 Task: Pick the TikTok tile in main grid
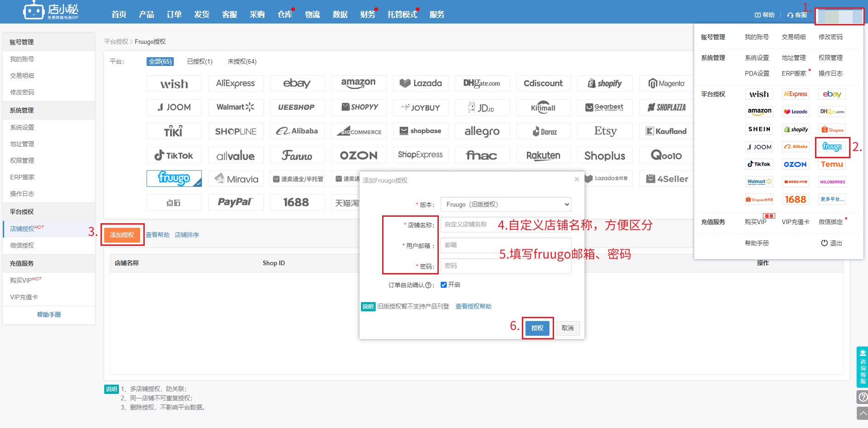[x=174, y=155]
